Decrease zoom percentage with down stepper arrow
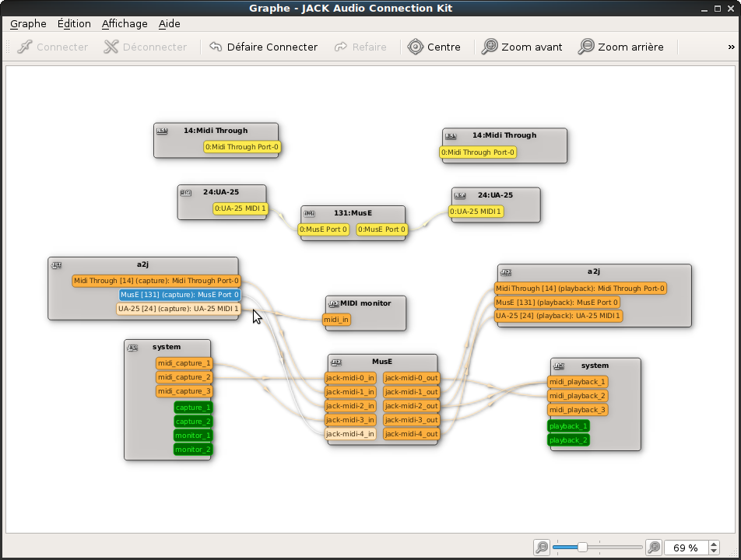741x560 pixels. tap(714, 551)
